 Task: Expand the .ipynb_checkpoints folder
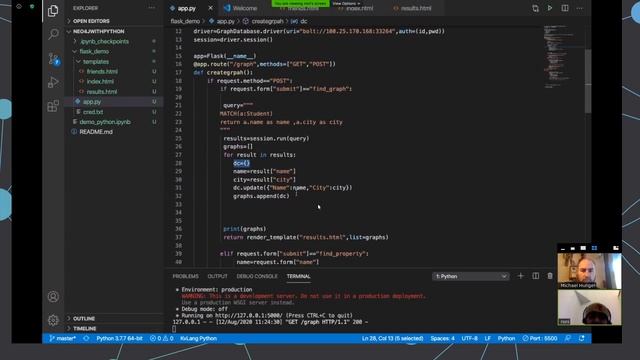coord(104,41)
